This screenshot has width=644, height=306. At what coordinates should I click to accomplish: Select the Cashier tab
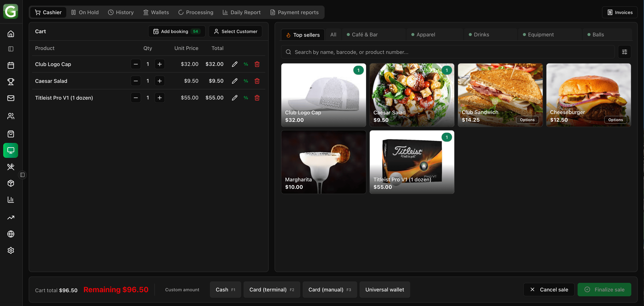tap(48, 12)
